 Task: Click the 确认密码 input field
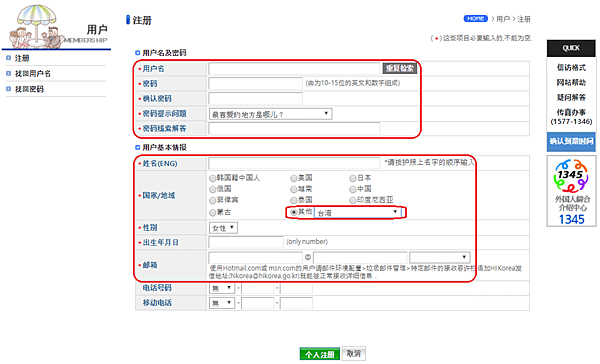256,99
